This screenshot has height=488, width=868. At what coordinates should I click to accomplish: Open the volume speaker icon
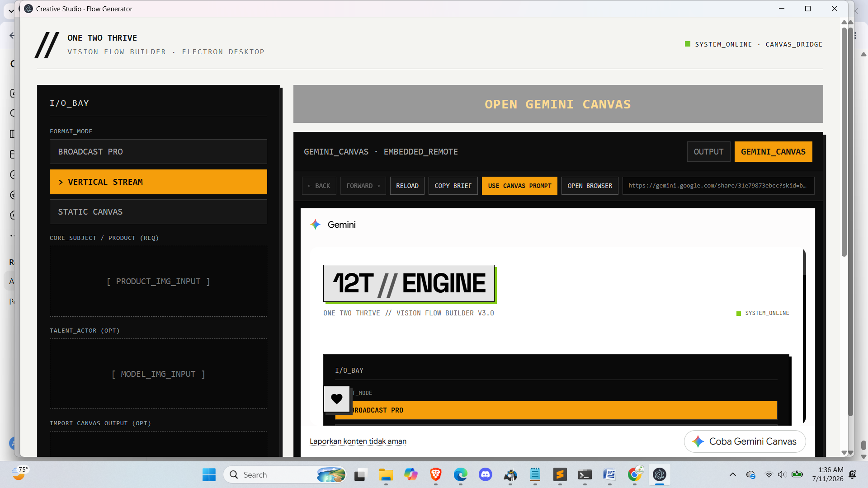coord(782,474)
